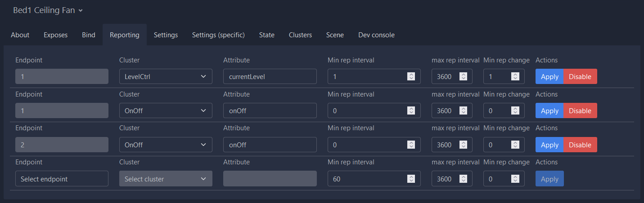Click stepper on currentLevel min rep change
The image size is (644, 203).
pos(515,76)
